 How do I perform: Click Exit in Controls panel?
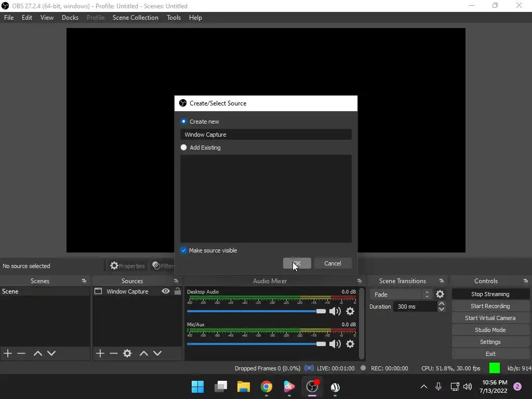tap(490, 353)
